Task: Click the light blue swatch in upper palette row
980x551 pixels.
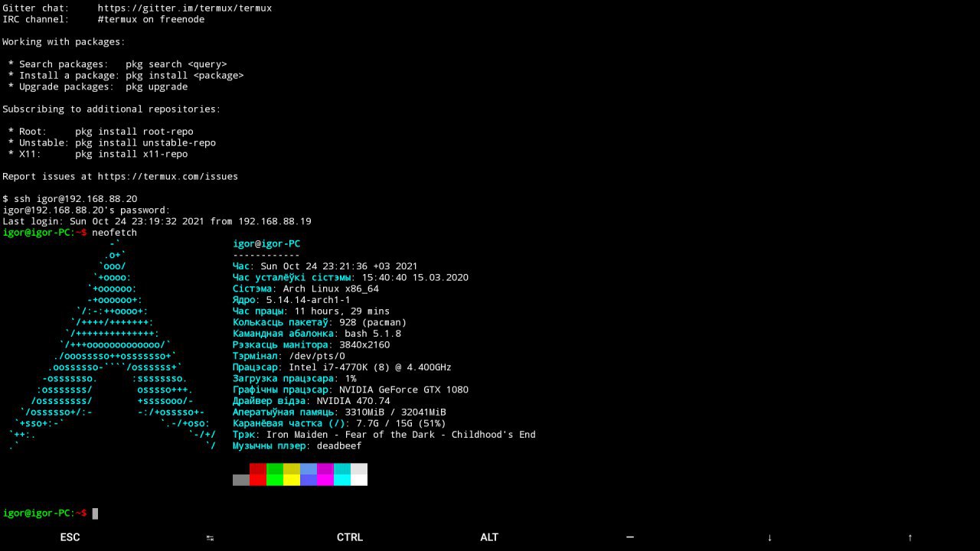Action: pyautogui.click(x=309, y=468)
